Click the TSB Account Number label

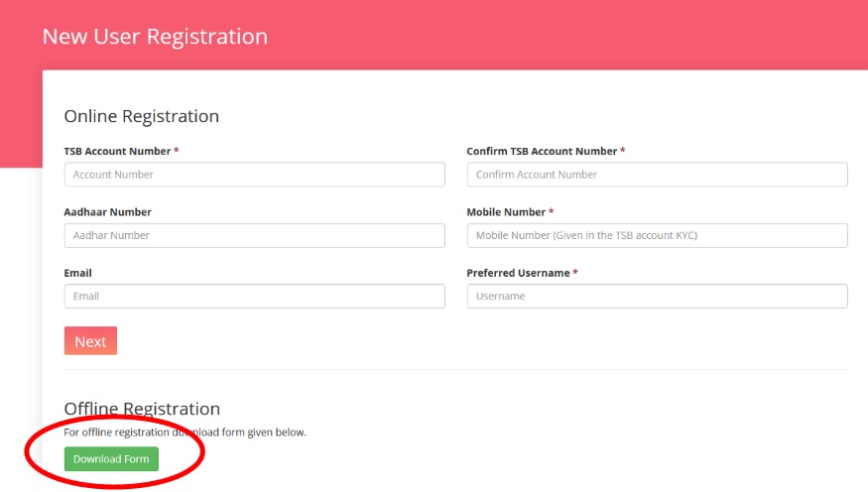coord(117,151)
